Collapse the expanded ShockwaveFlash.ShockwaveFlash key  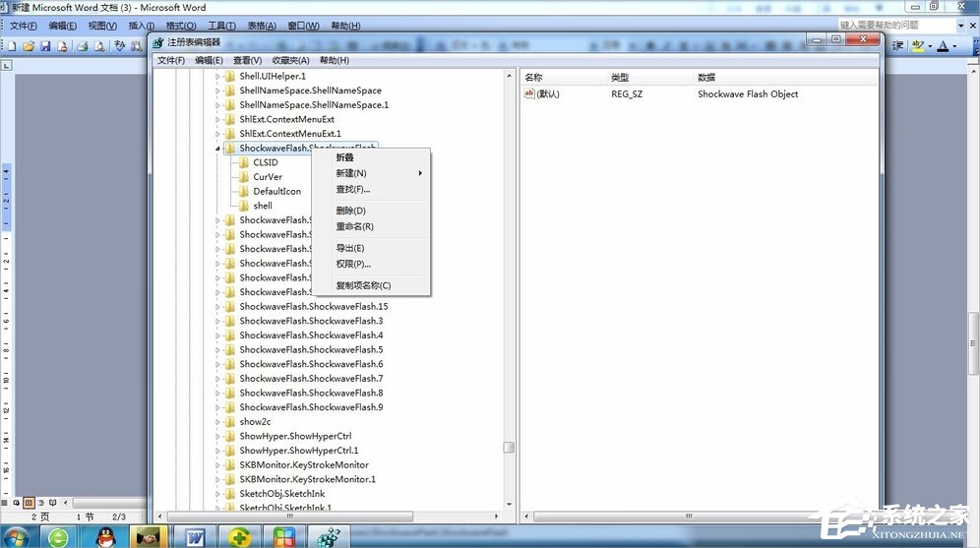(217, 149)
